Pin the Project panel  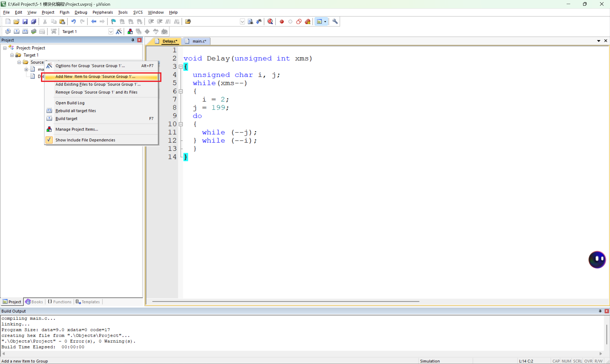pyautogui.click(x=133, y=40)
